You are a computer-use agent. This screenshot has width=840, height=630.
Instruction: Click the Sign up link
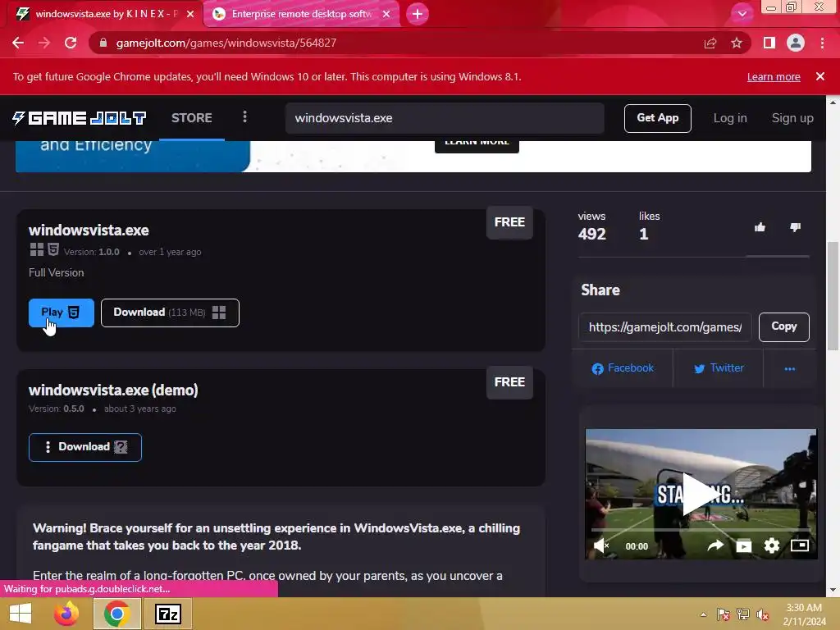click(792, 118)
